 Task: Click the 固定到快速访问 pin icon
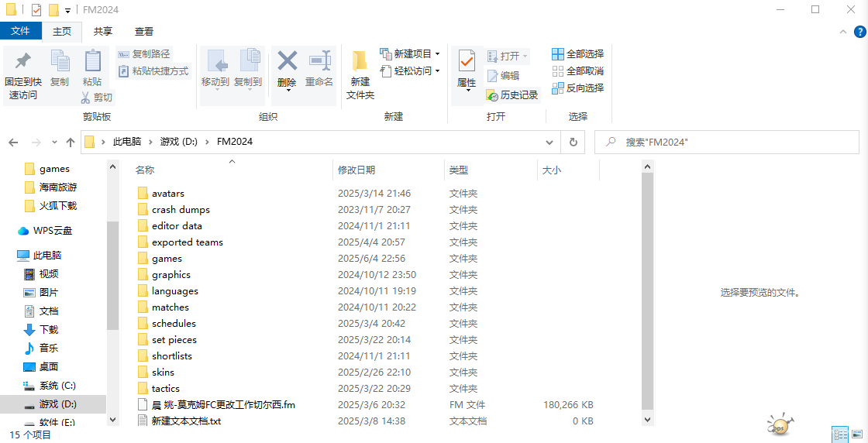pos(22,61)
